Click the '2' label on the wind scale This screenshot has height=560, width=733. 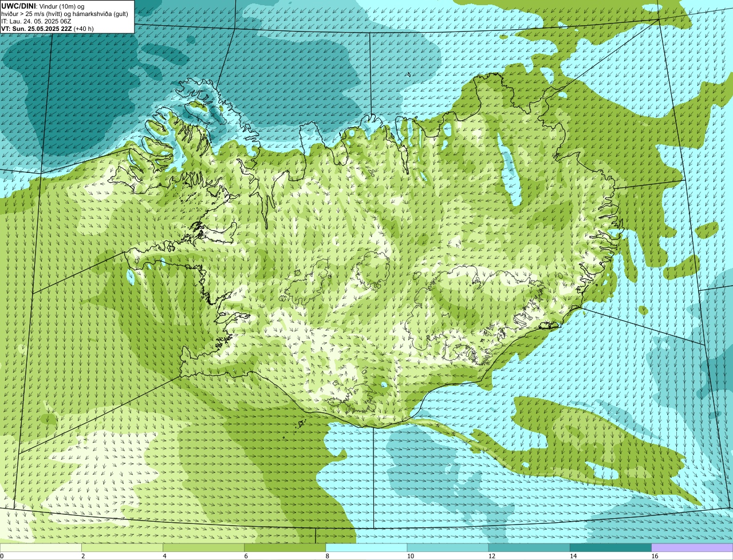point(83,556)
